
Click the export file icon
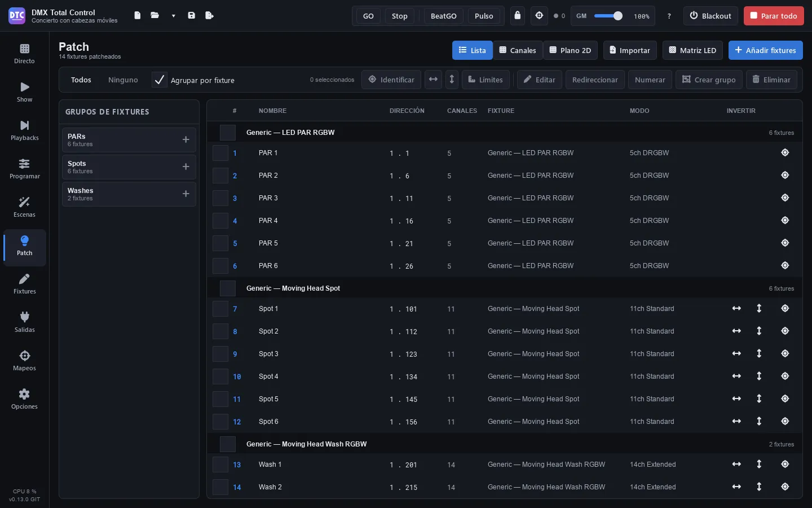[209, 16]
